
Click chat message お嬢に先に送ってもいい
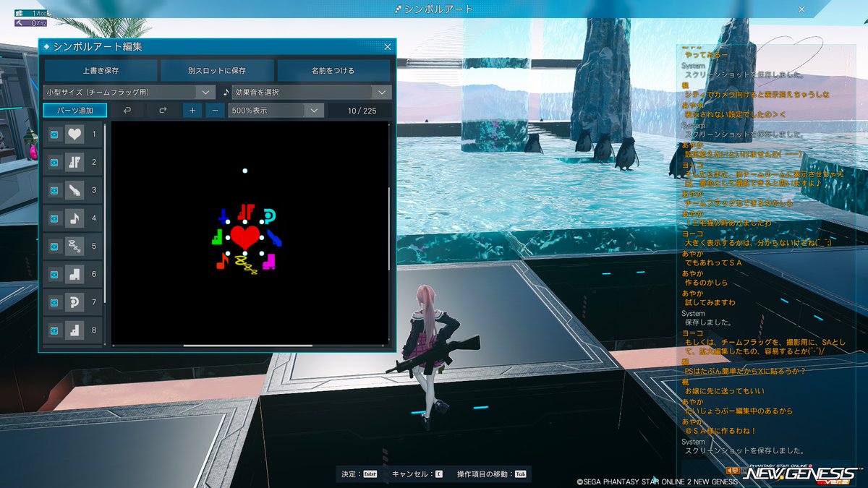point(724,391)
